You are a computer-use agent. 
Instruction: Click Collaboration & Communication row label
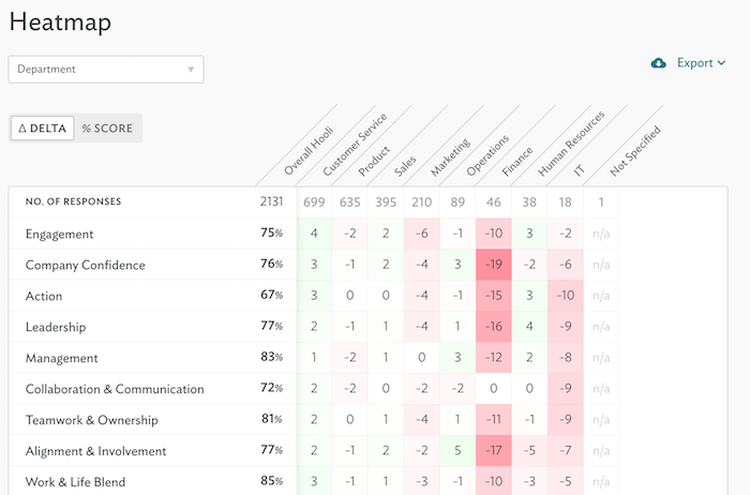(114, 389)
